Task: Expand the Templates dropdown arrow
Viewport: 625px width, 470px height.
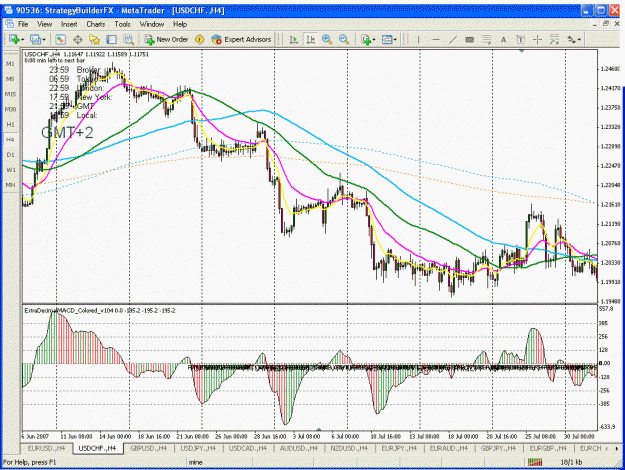Action: click(x=395, y=39)
